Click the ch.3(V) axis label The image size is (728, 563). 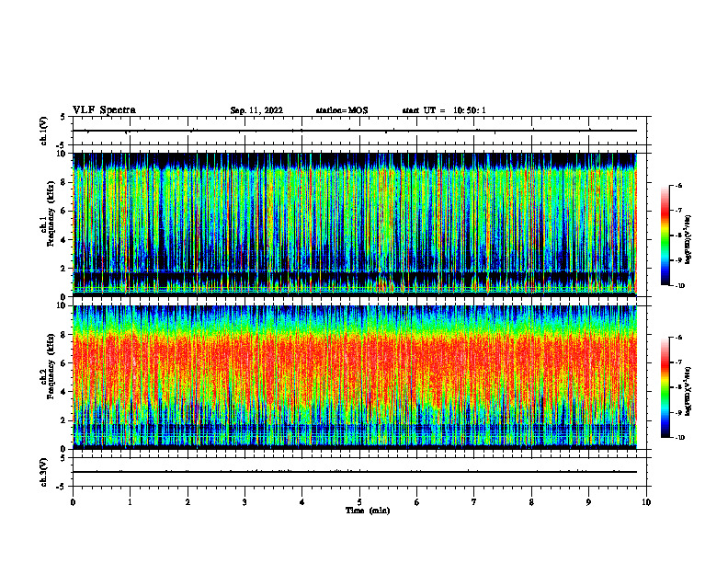(x=44, y=472)
